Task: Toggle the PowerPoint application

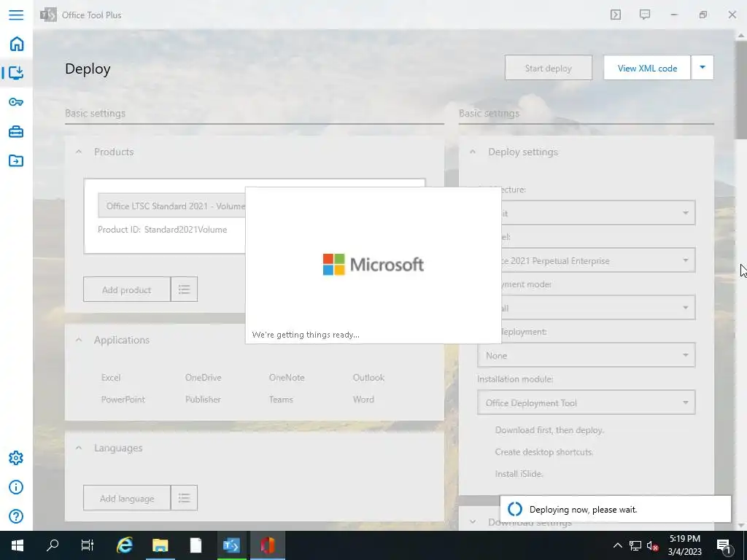Action: click(123, 400)
